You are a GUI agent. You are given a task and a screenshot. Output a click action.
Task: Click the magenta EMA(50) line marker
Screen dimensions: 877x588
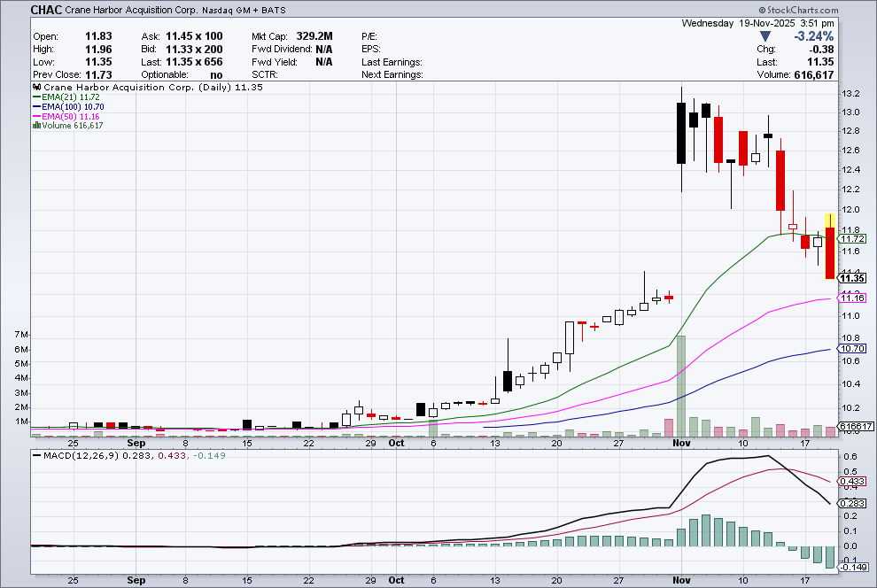[35, 116]
